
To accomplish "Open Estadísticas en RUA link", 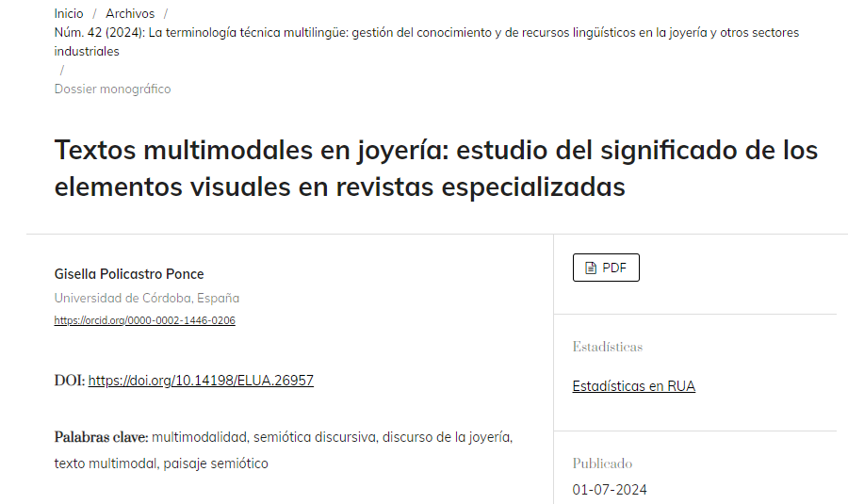I will click(x=634, y=386).
